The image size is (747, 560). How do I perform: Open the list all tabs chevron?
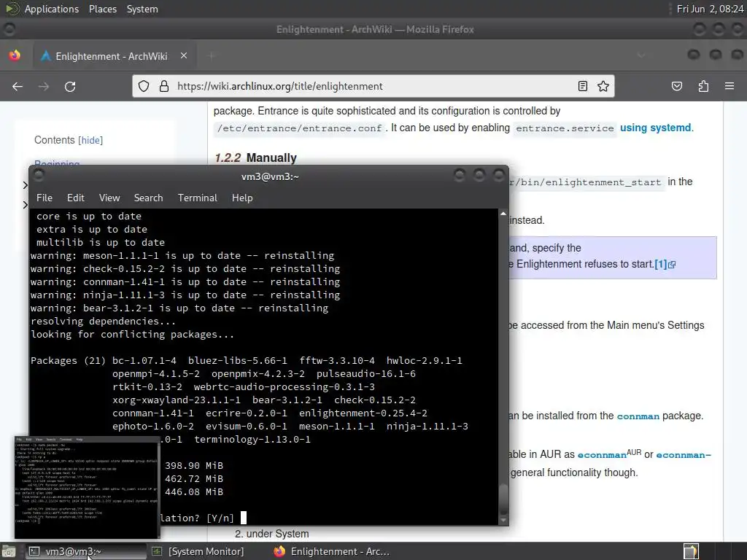coord(641,55)
